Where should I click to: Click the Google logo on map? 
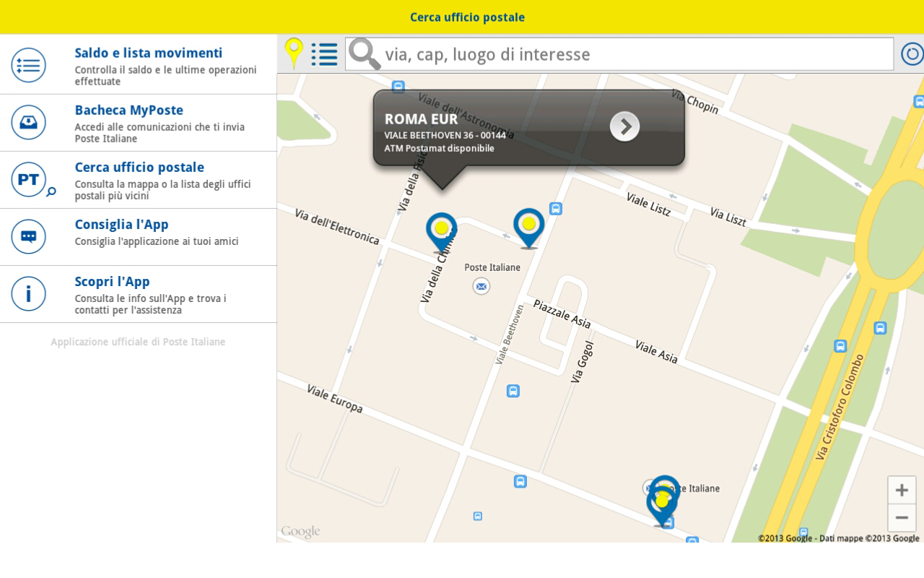tap(300, 532)
